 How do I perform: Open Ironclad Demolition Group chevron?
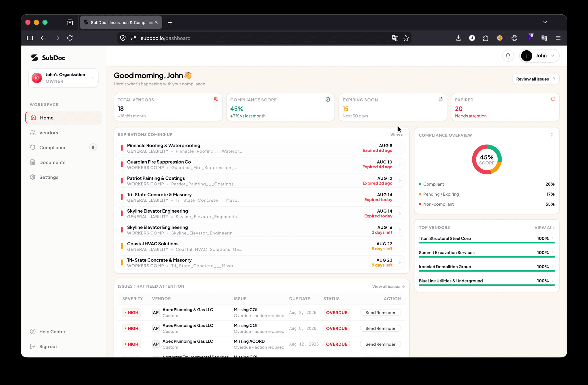[553, 267]
